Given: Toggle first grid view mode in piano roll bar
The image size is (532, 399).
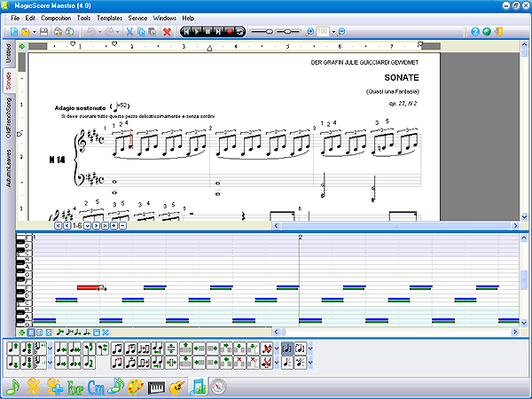Looking at the screenshot, I should 31,332.
